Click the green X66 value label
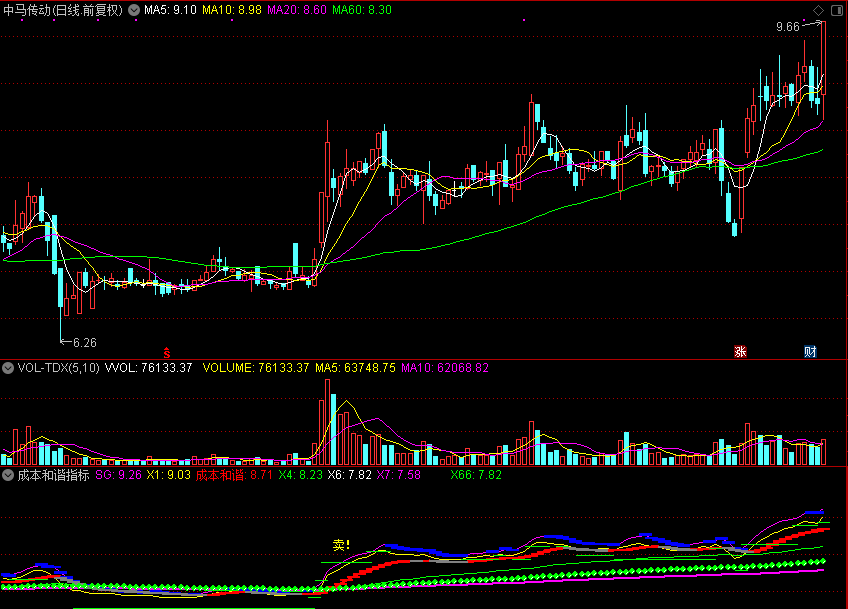 tap(476, 476)
